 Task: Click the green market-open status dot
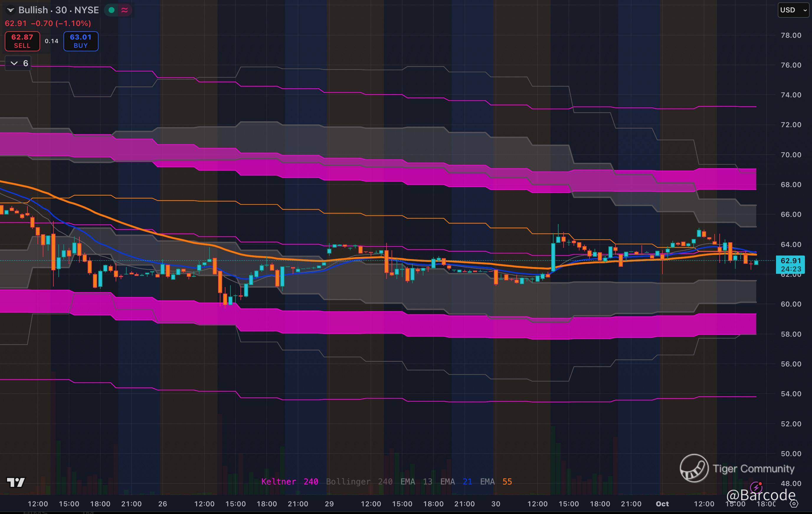click(x=111, y=10)
